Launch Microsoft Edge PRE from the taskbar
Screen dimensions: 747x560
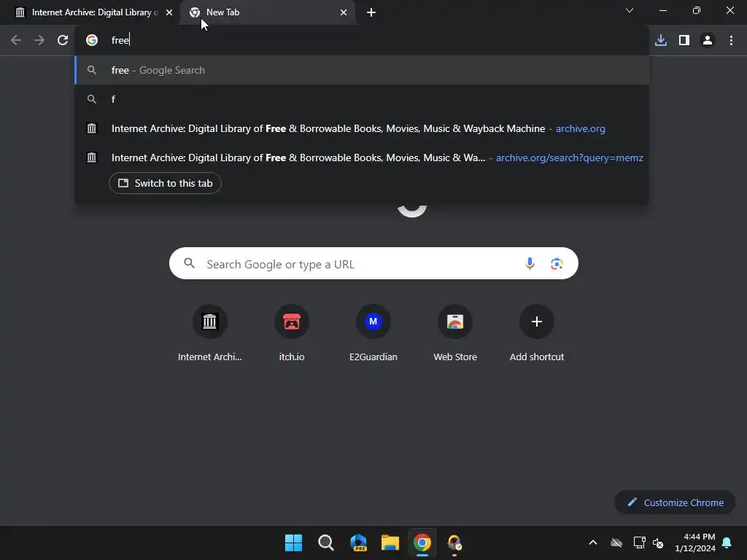pyautogui.click(x=358, y=542)
